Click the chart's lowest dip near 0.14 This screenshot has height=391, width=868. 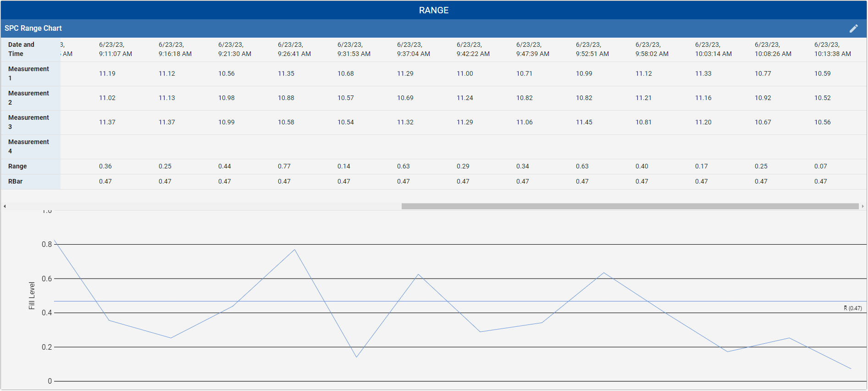(356, 357)
